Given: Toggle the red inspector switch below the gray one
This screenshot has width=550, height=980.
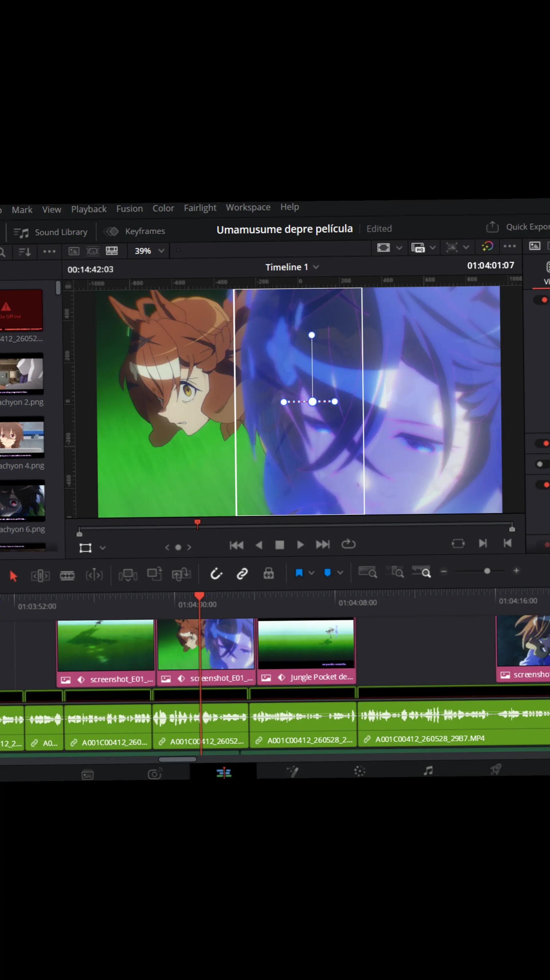Looking at the screenshot, I should pyautogui.click(x=543, y=485).
